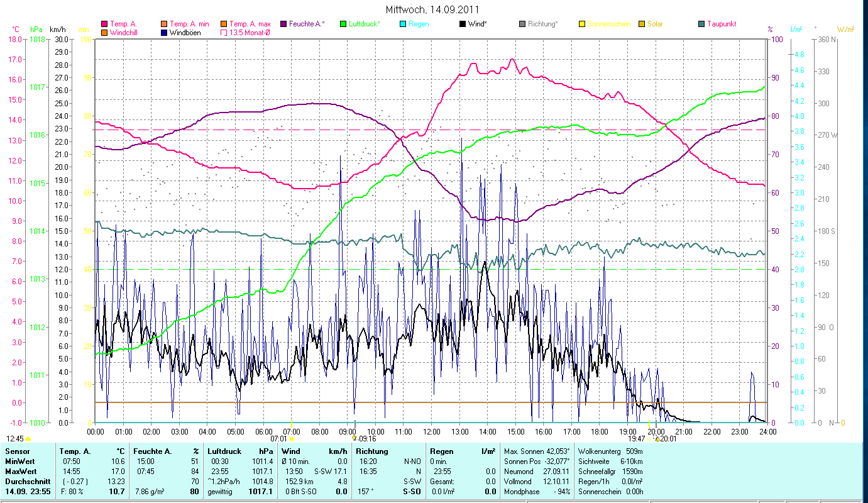Click the 'Sonnenschein 0:00h' table entry

(x=610, y=492)
